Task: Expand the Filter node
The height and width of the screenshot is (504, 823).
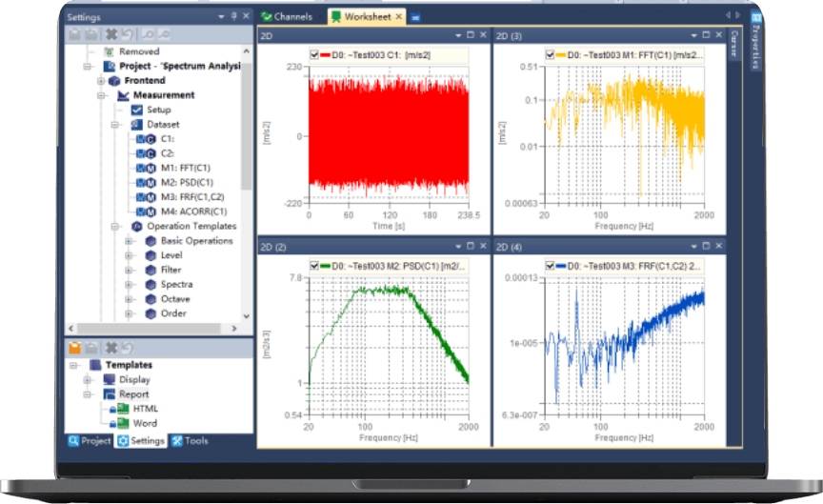Action: coord(129,270)
